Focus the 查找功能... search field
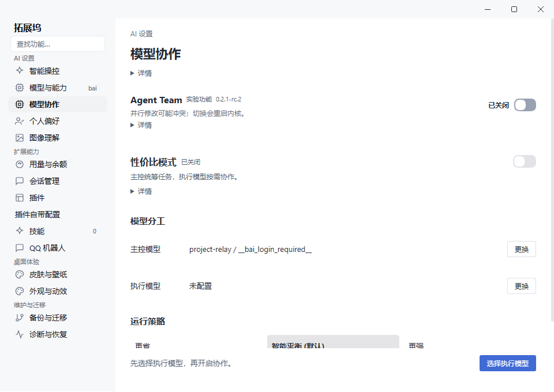Image resolution: width=554 pixels, height=392 pixels. point(58,44)
